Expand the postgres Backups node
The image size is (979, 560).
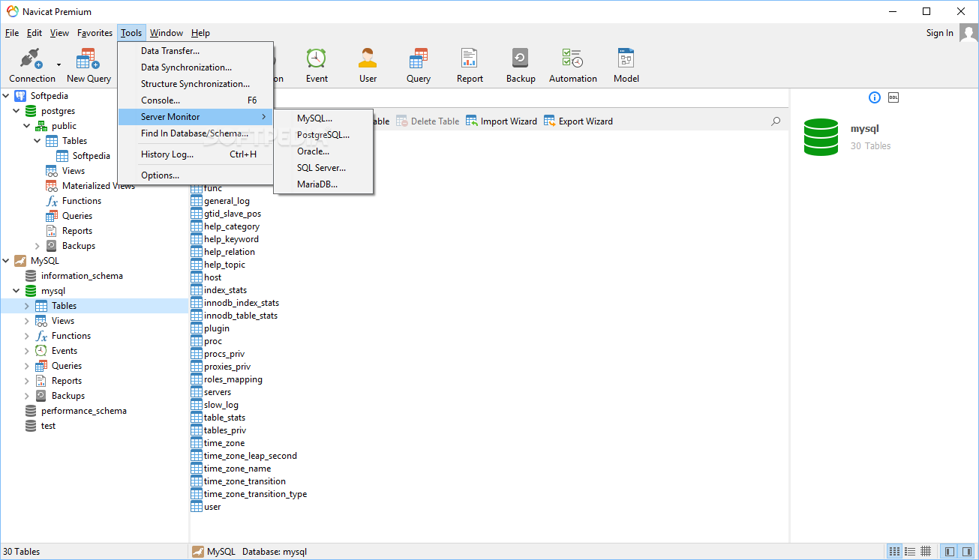(38, 246)
